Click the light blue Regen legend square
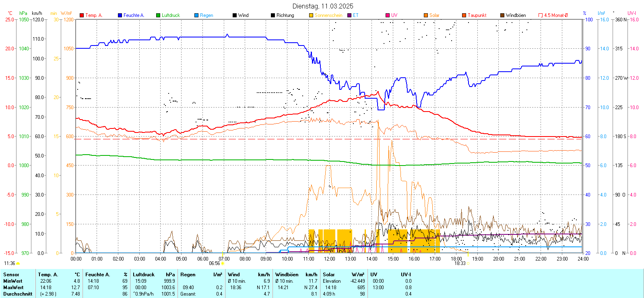 pyautogui.click(x=196, y=15)
